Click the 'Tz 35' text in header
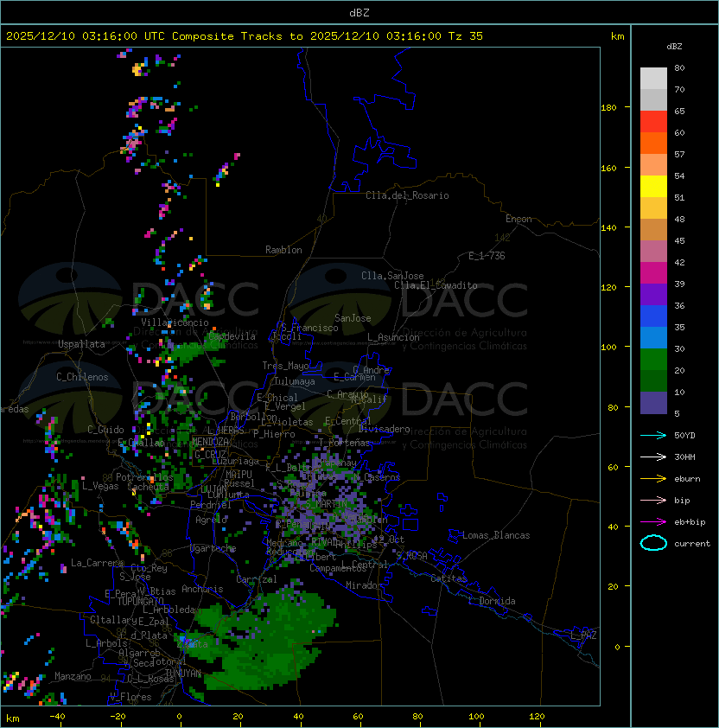This screenshot has width=719, height=728. pos(466,36)
